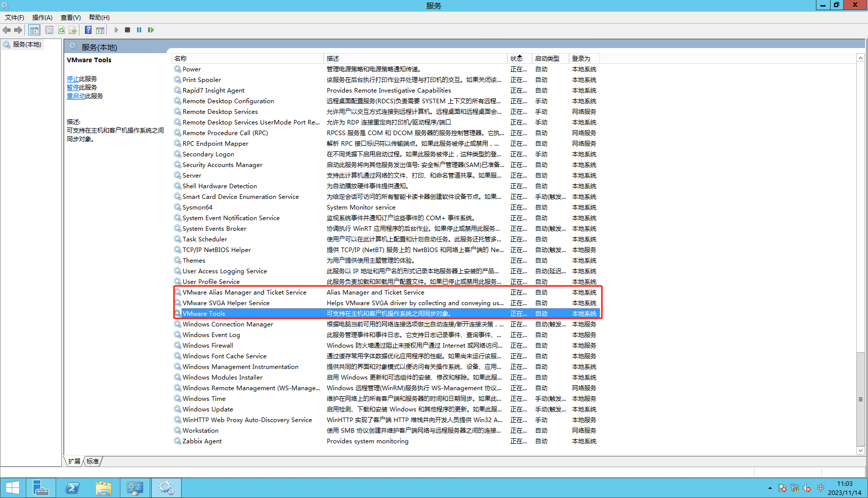Open the 操作(A) menu
Viewport: 868px width, 498px height.
[42, 18]
